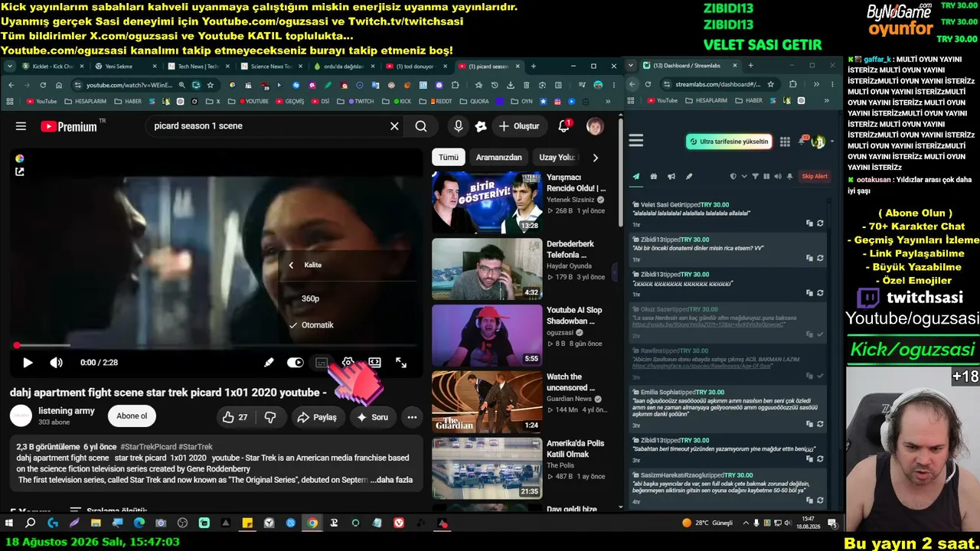Pause the Streamlabs alert queue
Screen dimensions: 980x551
(766, 176)
